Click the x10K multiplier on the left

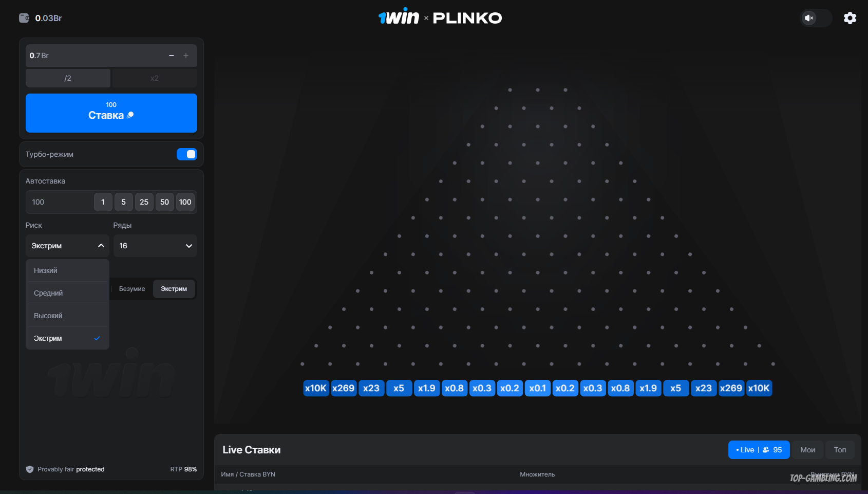click(x=315, y=388)
